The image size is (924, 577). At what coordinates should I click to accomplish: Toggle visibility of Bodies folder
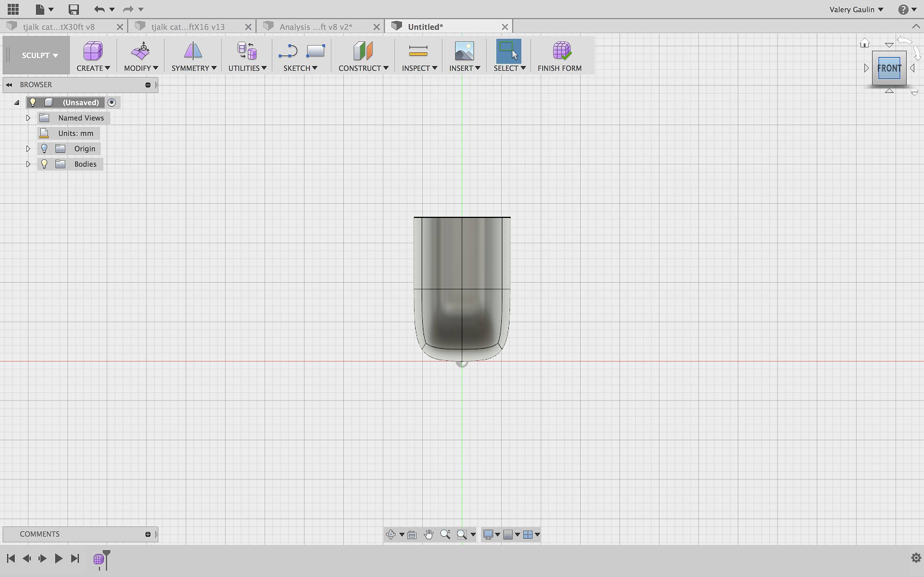pyautogui.click(x=44, y=164)
